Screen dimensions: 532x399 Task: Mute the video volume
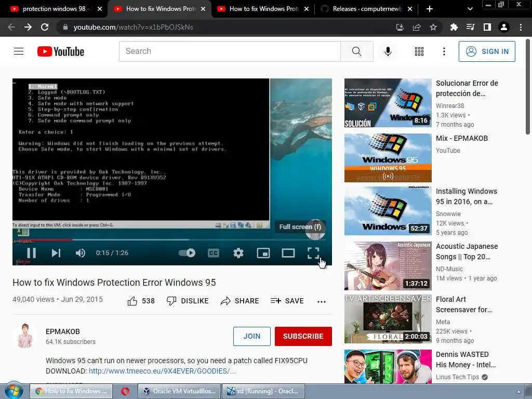tap(81, 253)
